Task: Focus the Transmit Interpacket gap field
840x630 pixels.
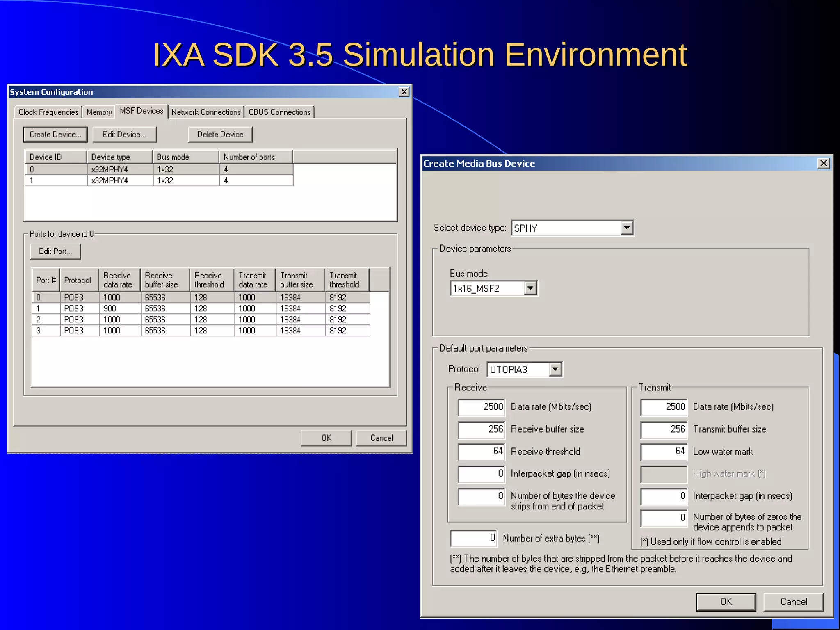Action: 664,496
